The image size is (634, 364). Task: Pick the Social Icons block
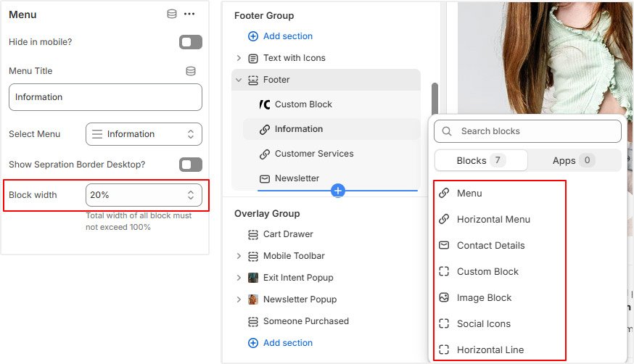click(x=483, y=323)
